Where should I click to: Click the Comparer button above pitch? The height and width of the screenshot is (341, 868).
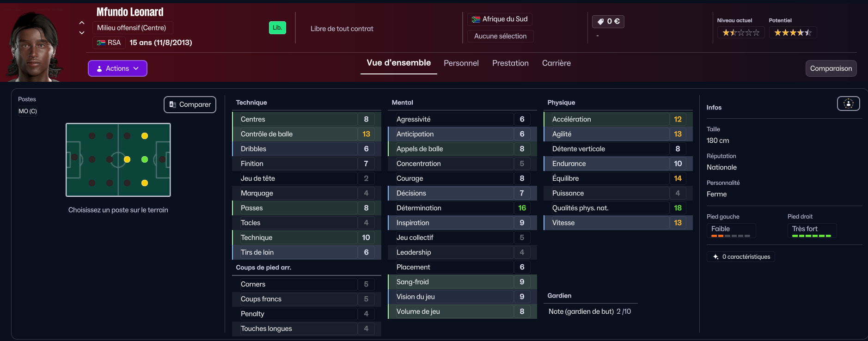coord(190,104)
